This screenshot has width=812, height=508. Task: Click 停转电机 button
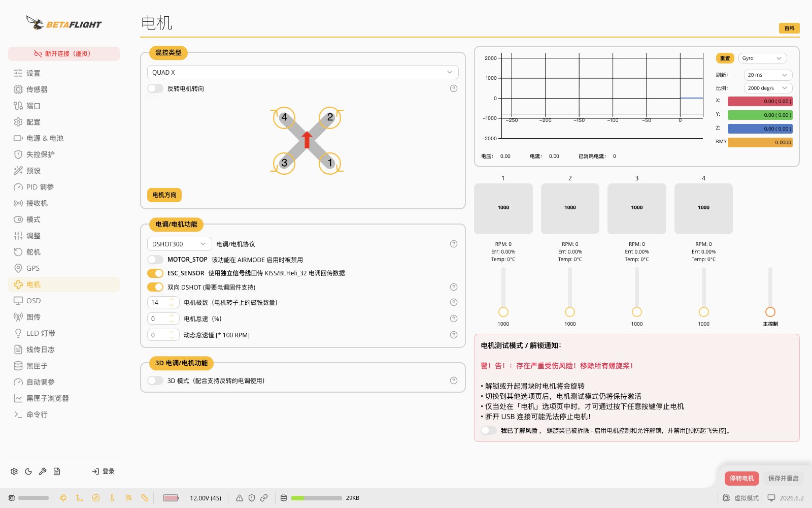coord(741,479)
